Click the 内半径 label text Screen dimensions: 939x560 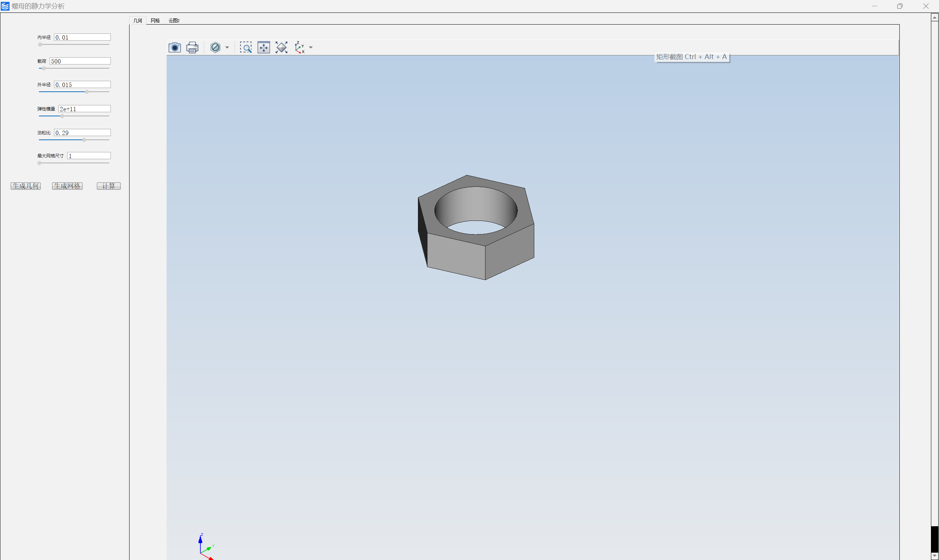(x=44, y=37)
